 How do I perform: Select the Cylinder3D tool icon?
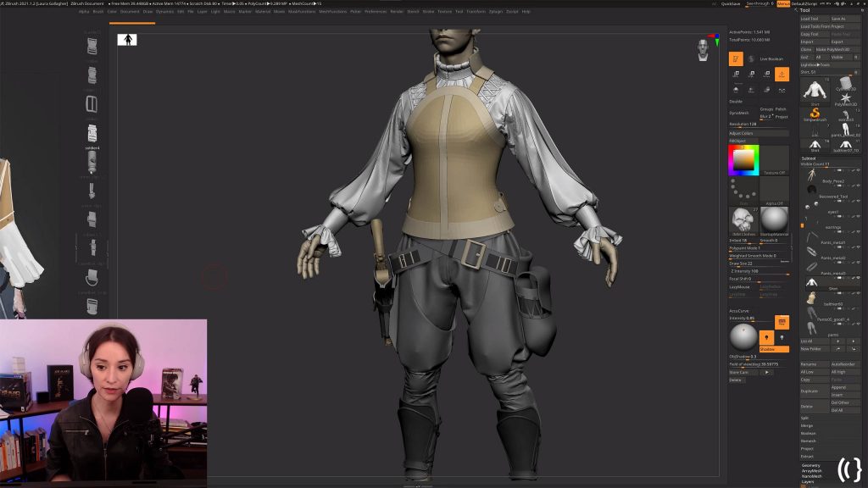coord(845,83)
